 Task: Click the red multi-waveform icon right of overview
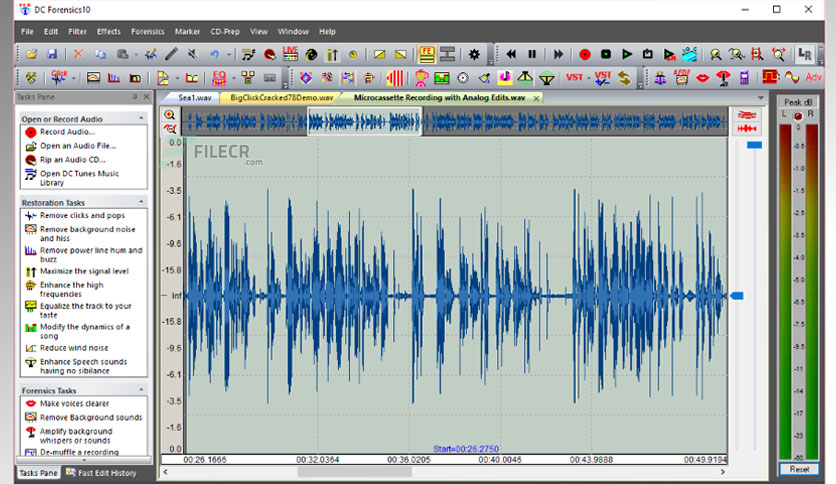pyautogui.click(x=747, y=115)
